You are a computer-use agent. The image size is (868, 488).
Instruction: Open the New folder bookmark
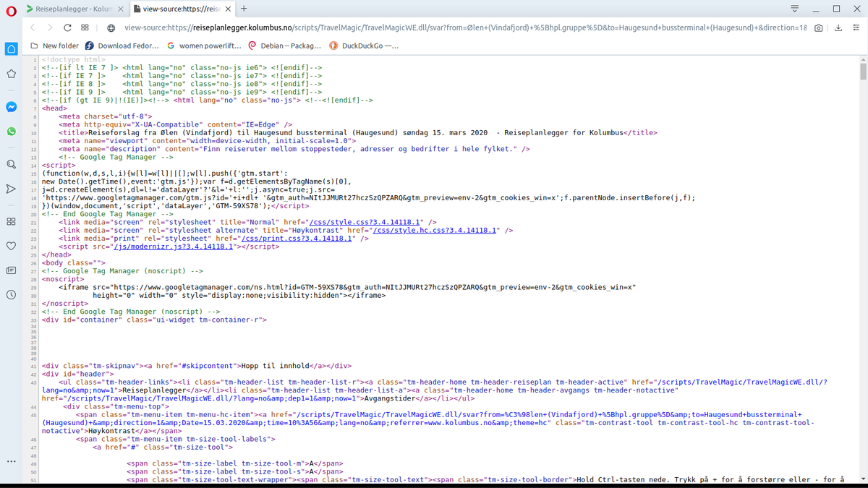54,46
